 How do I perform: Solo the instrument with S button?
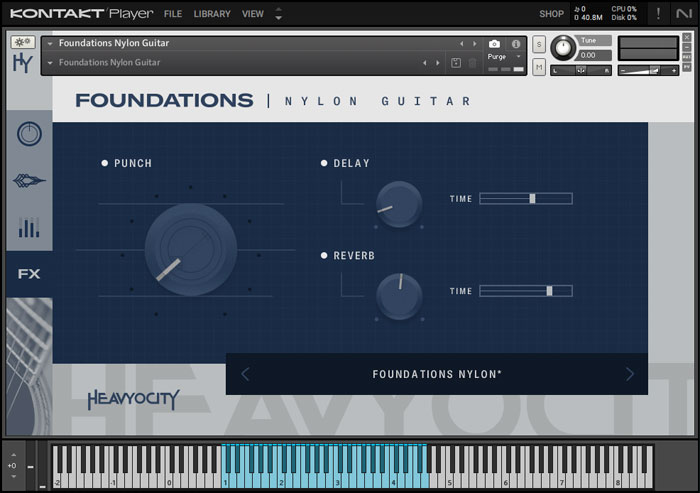[539, 44]
